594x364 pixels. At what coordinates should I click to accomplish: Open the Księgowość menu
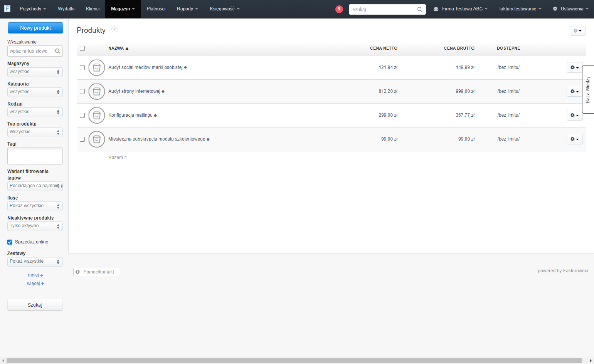point(225,9)
